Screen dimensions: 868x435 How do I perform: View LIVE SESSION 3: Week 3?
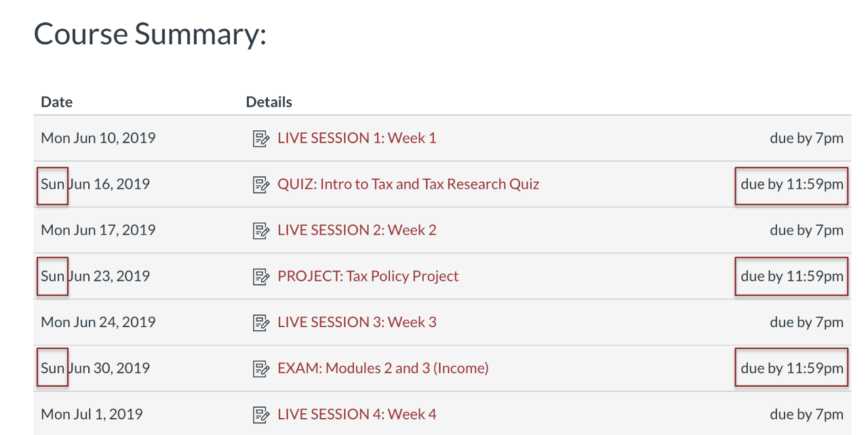point(357,322)
